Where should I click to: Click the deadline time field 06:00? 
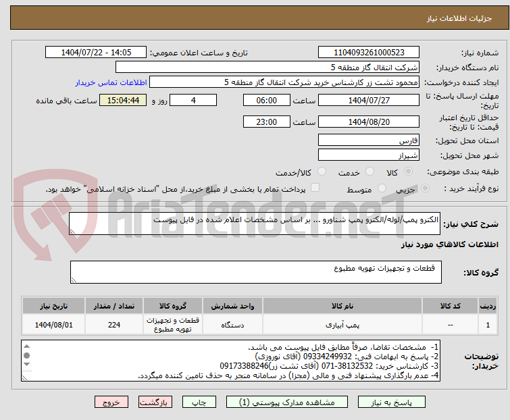(266, 100)
